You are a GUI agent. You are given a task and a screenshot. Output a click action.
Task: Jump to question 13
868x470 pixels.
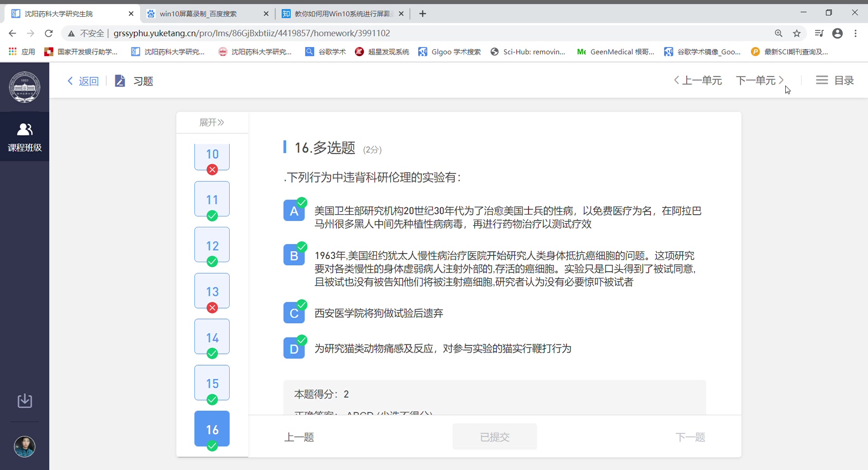click(x=212, y=291)
